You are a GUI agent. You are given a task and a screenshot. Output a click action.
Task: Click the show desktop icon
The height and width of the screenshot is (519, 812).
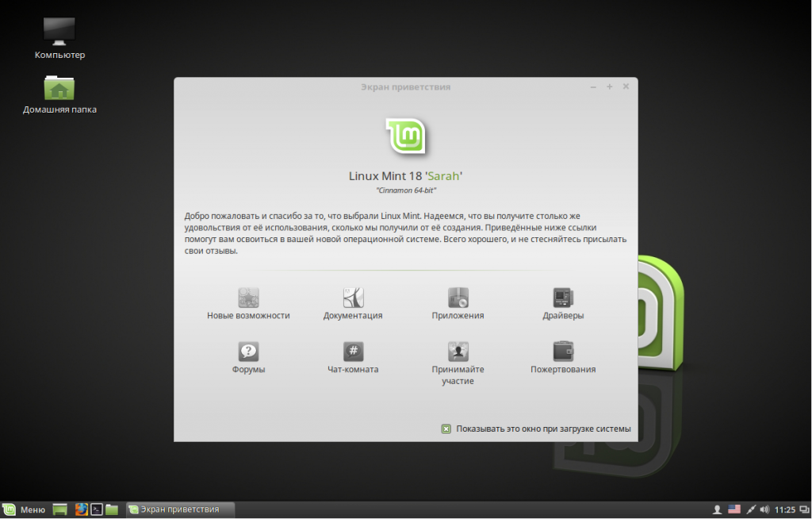pyautogui.click(x=59, y=509)
